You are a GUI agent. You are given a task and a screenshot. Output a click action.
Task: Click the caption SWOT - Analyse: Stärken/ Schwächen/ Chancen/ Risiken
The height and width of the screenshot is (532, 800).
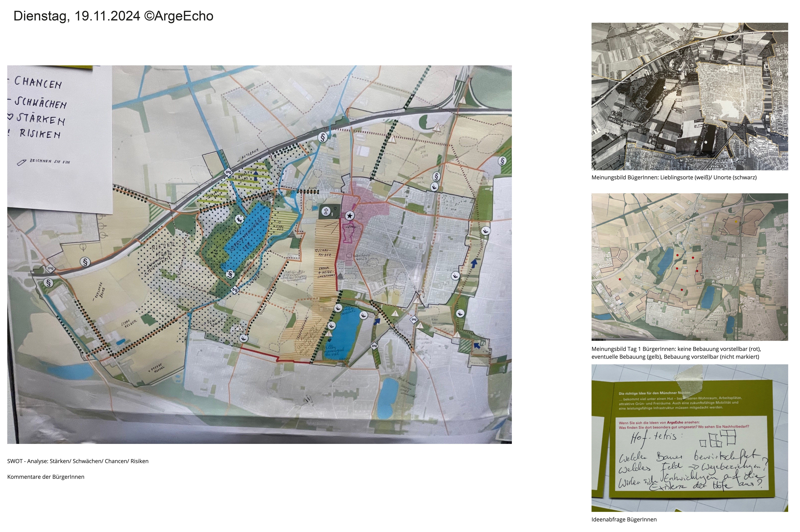pyautogui.click(x=78, y=461)
